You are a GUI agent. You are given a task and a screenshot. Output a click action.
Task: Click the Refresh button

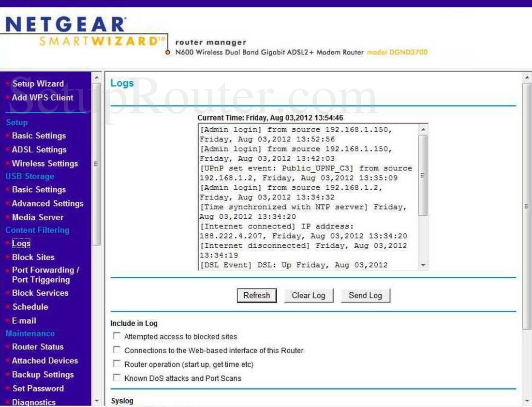tap(256, 295)
